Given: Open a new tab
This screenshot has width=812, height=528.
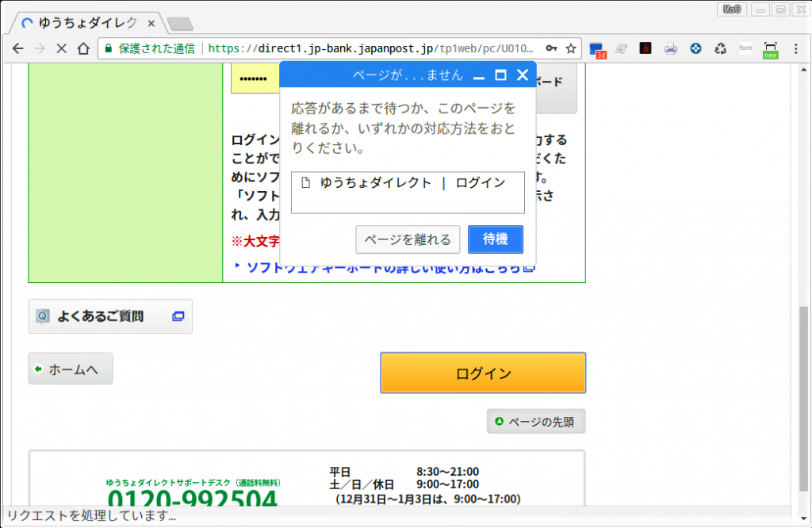Looking at the screenshot, I should [180, 24].
